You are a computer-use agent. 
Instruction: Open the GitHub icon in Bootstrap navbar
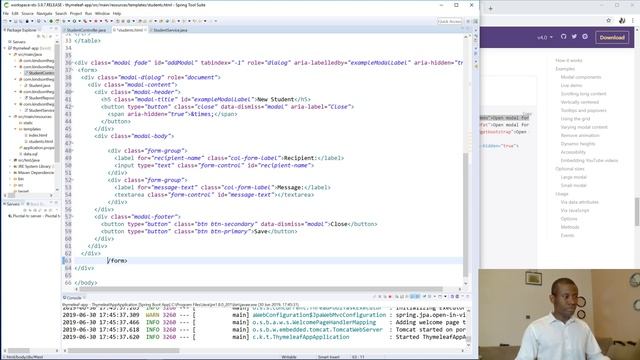click(x=564, y=37)
